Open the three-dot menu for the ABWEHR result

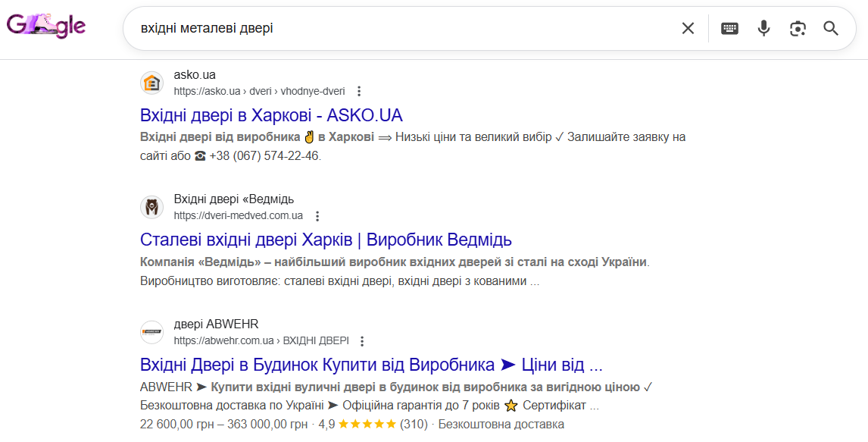click(x=362, y=340)
